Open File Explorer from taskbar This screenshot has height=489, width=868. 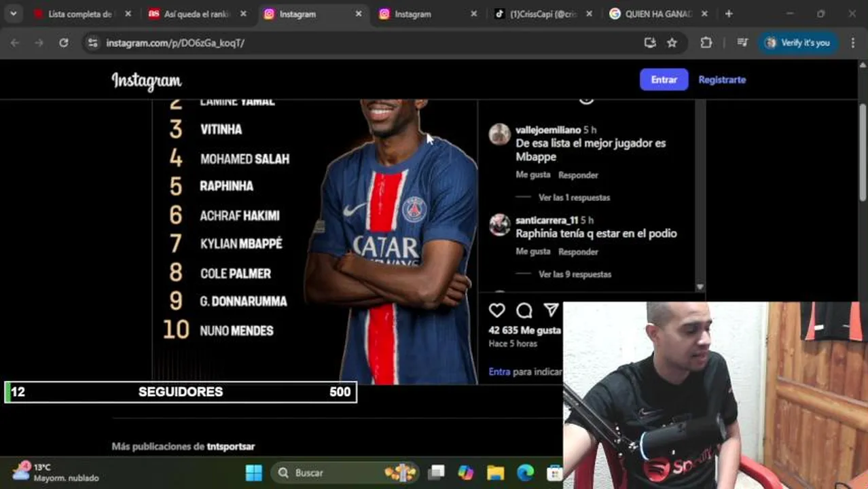click(495, 473)
